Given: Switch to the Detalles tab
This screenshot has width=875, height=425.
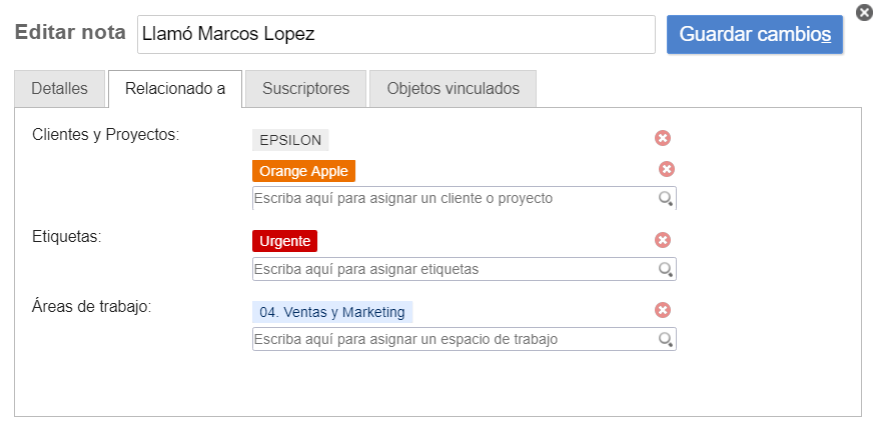Looking at the screenshot, I should tap(59, 89).
